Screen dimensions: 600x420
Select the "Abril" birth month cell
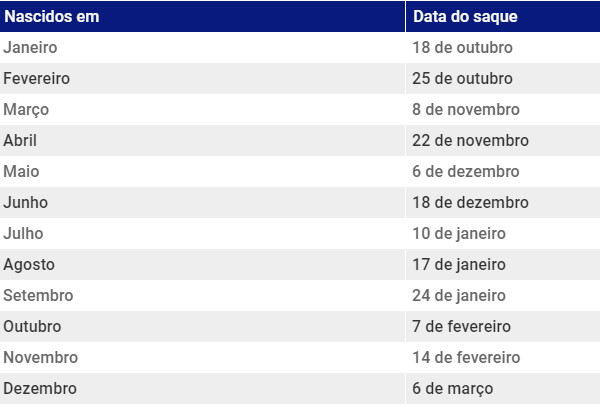(21, 140)
